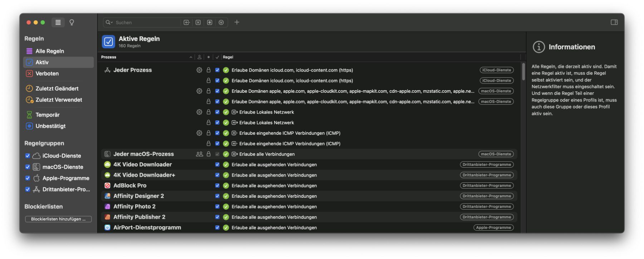Open the filter menu icon in the search bar
Viewport: 644px width, 259px height.
(x=221, y=23)
